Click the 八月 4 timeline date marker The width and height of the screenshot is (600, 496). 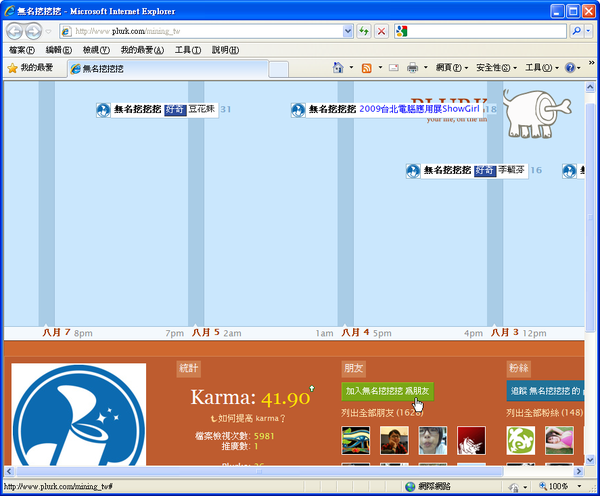[x=355, y=333]
